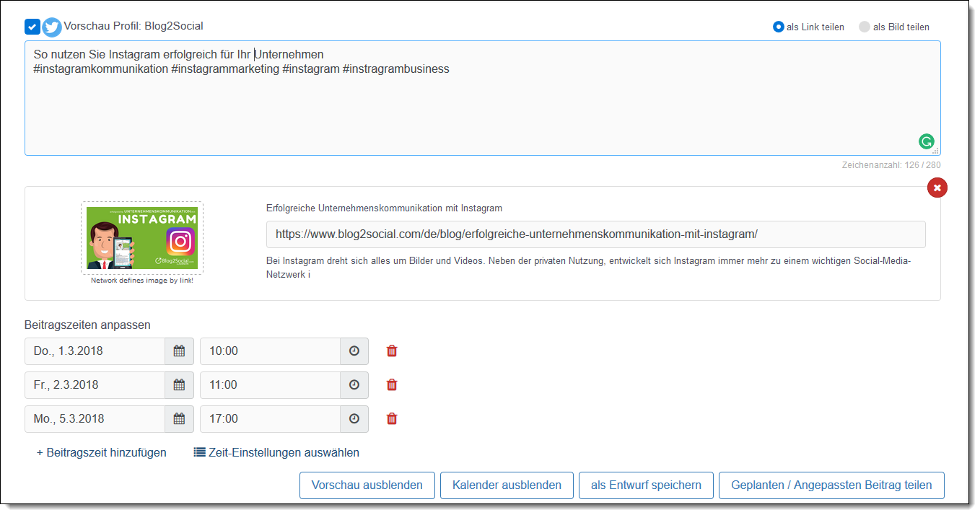Open calendar icon for Fr., 2.3.2018

pos(179,385)
